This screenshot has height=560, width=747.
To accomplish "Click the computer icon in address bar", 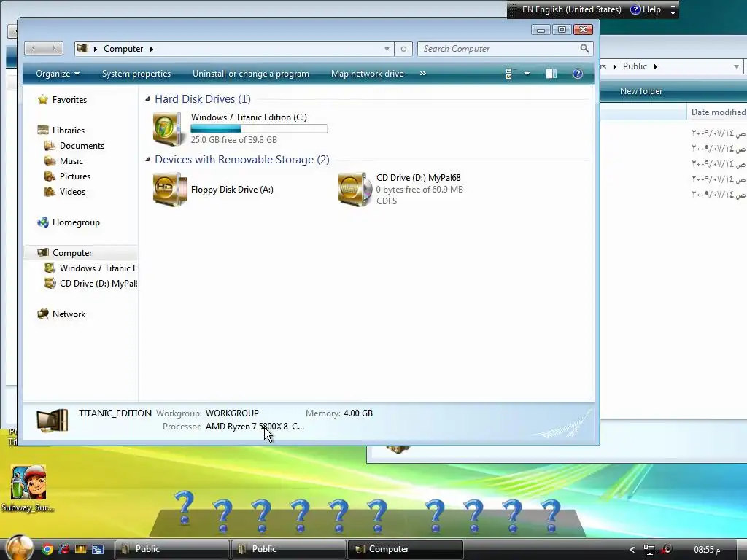I will [82, 48].
